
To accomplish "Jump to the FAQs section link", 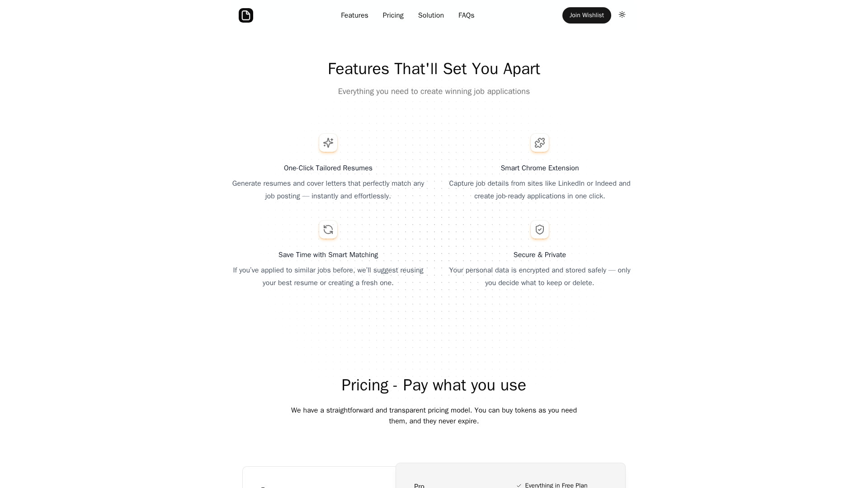I will (466, 15).
